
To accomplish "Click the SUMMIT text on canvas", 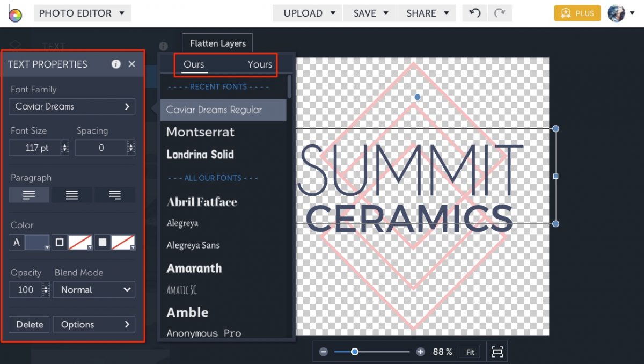I will [x=410, y=170].
